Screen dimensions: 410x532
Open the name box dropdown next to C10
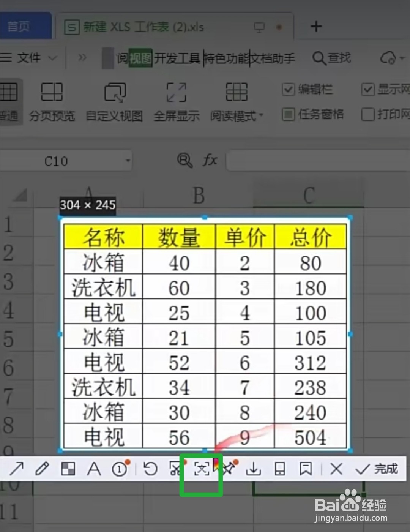[128, 161]
